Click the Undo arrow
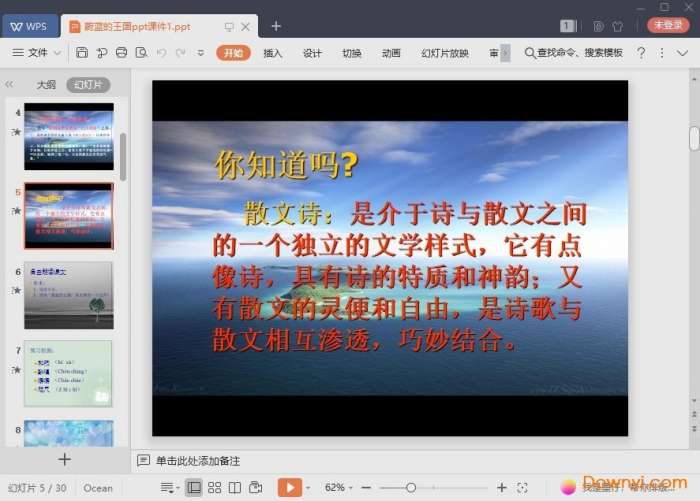Image resolution: width=700 pixels, height=501 pixels. tap(162, 53)
